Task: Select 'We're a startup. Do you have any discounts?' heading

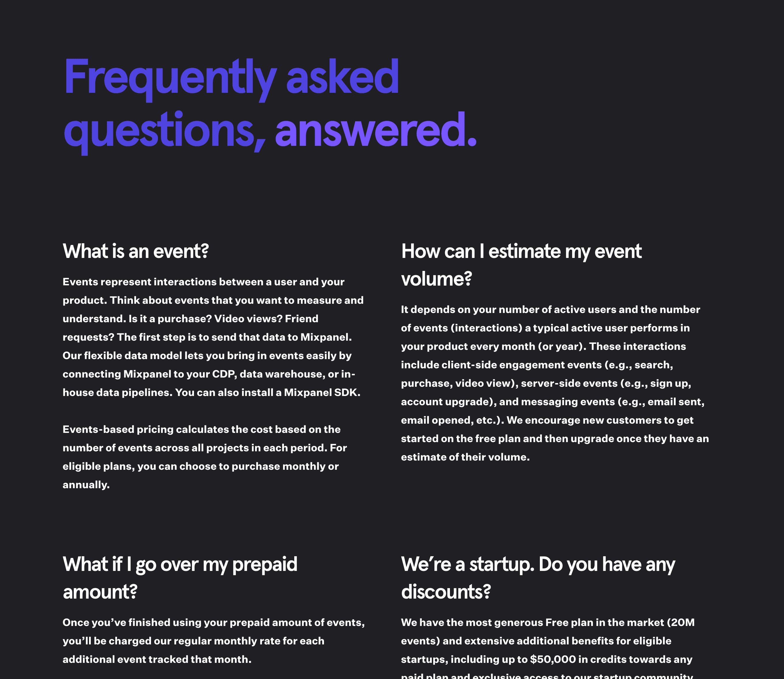Action: click(538, 578)
